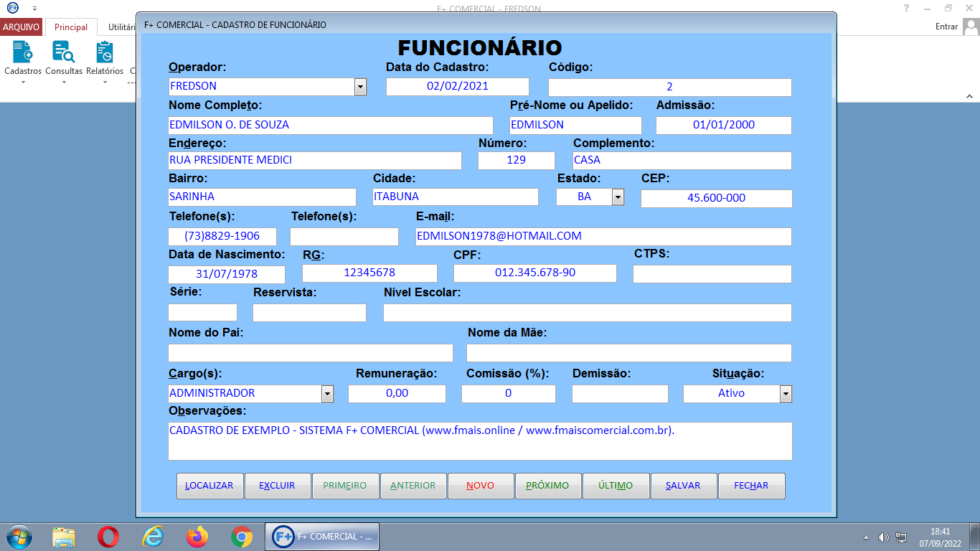Open the file explorer taskbar icon
The height and width of the screenshot is (551, 980).
click(x=64, y=537)
